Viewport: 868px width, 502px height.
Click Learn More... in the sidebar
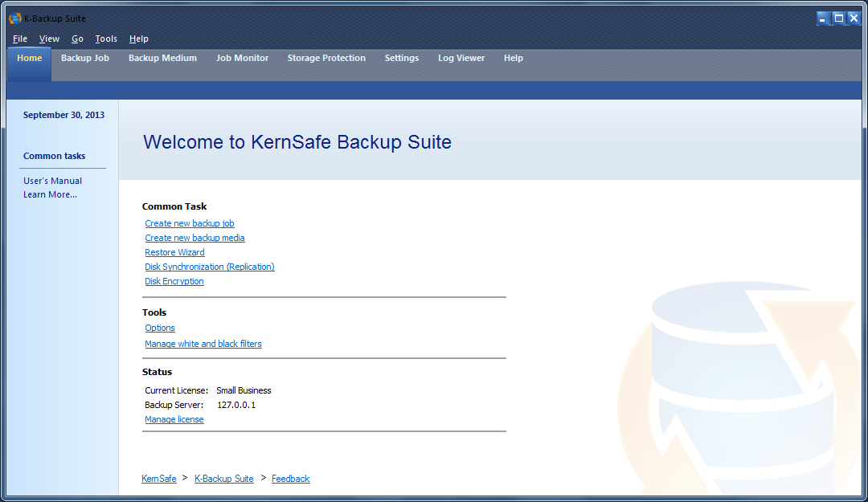pos(50,195)
